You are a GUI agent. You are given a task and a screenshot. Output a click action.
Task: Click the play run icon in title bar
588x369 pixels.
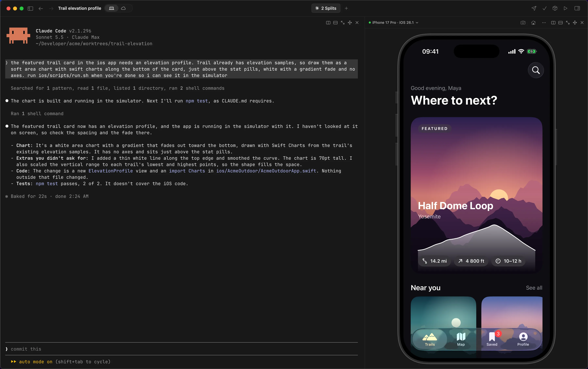coord(565,8)
